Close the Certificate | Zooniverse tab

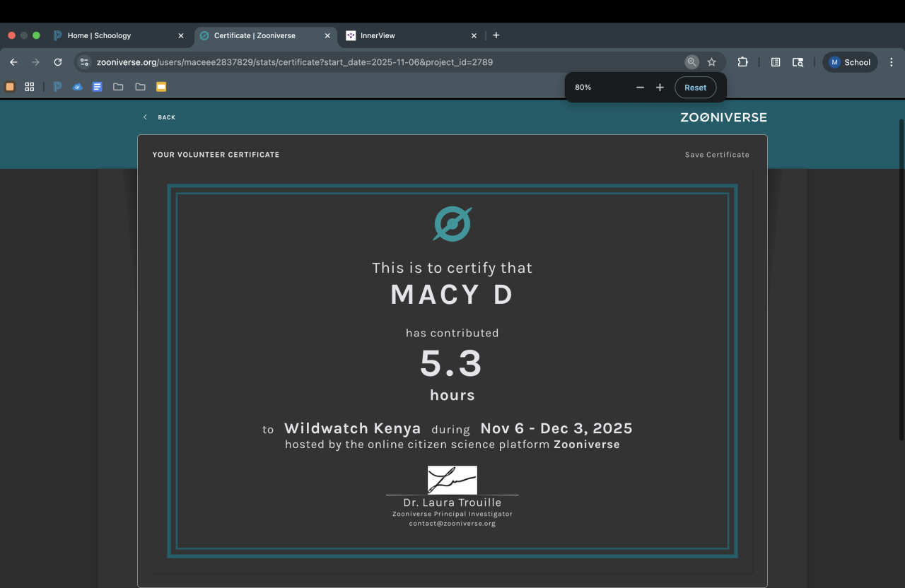[327, 35]
